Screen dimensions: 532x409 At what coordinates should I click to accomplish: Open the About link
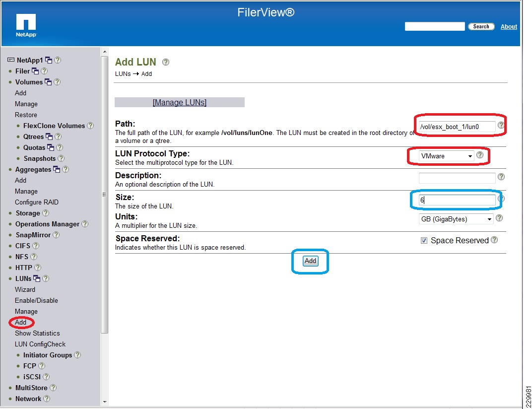tap(509, 26)
